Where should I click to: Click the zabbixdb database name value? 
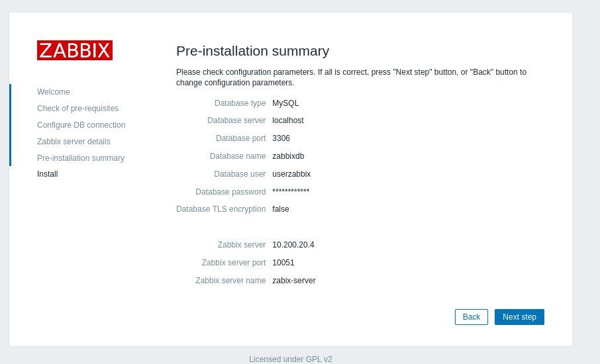pyautogui.click(x=288, y=156)
